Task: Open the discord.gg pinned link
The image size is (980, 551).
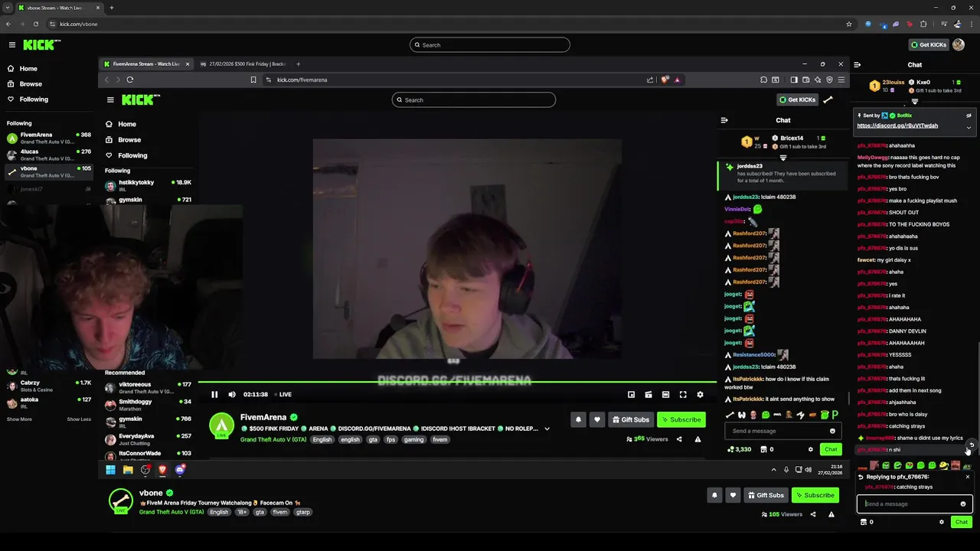Action: pyautogui.click(x=897, y=126)
